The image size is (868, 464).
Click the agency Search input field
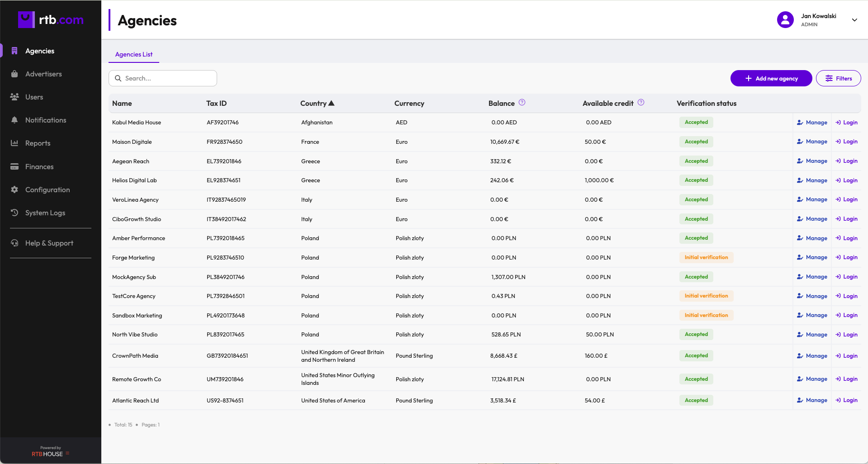[163, 78]
